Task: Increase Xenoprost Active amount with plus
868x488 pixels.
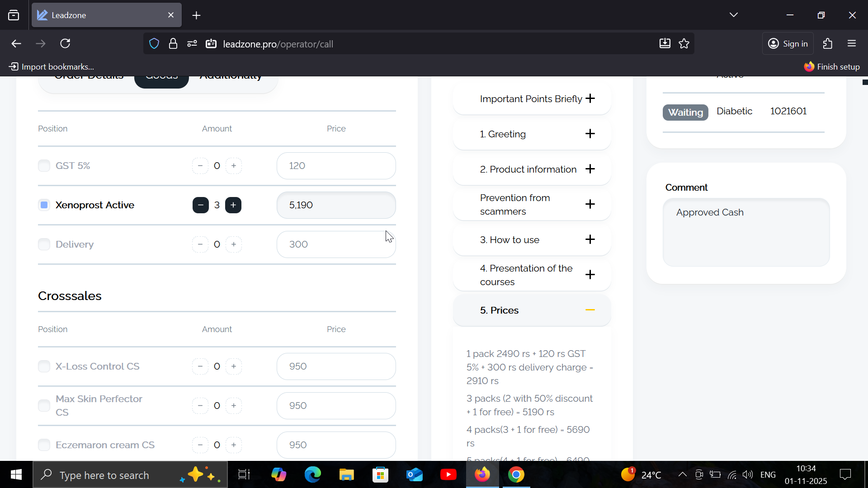Action: (233, 205)
